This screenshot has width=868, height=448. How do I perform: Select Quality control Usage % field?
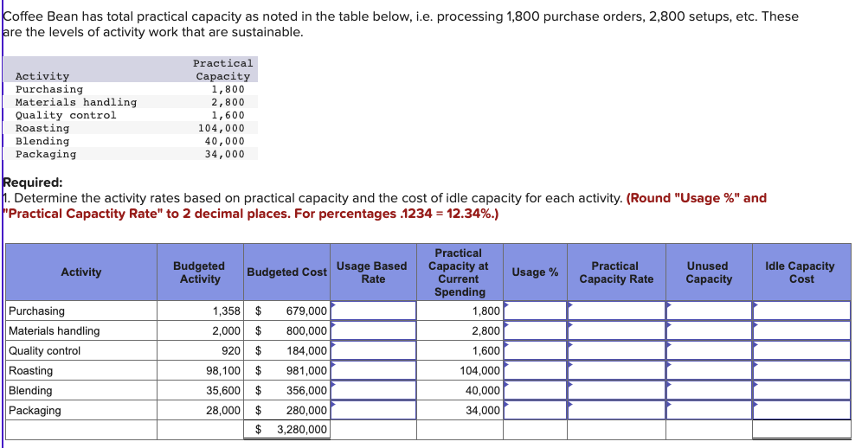point(536,350)
